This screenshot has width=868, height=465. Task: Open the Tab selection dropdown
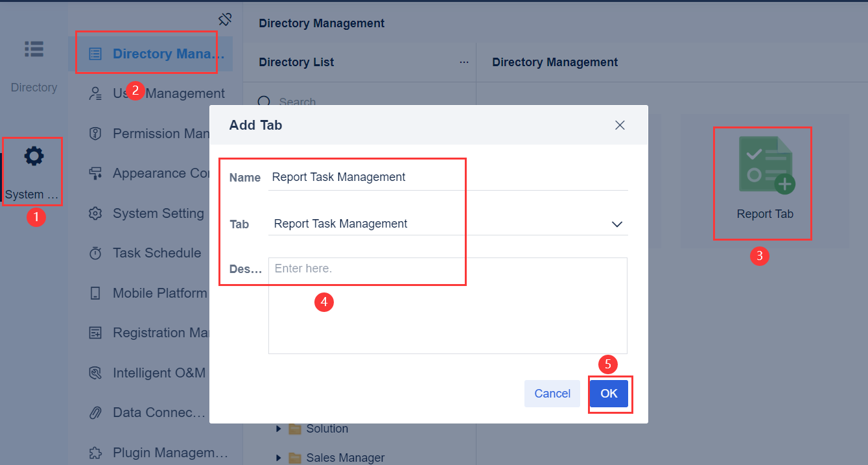point(617,224)
